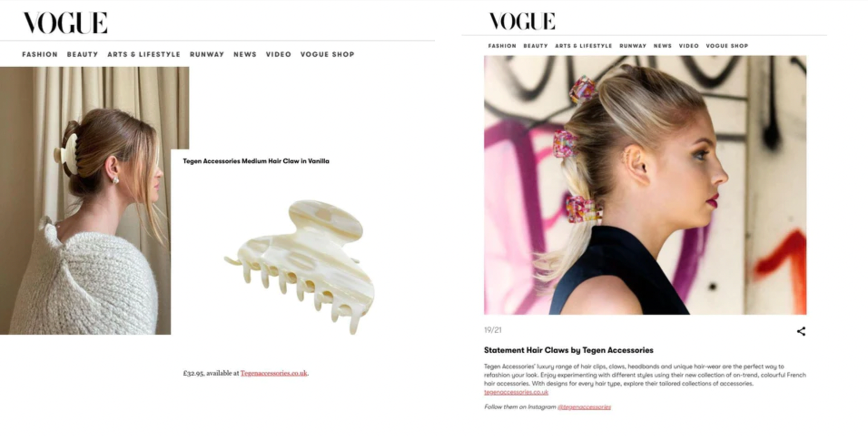Viewport: 868px width, 436px height.
Task: Go to Runway in the left navigation
Action: [x=207, y=54]
